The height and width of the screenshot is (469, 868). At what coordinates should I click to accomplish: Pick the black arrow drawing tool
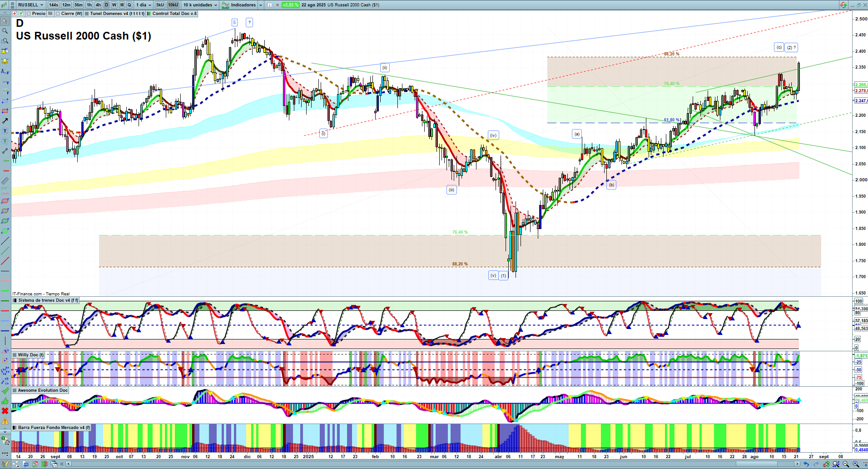coord(5,121)
